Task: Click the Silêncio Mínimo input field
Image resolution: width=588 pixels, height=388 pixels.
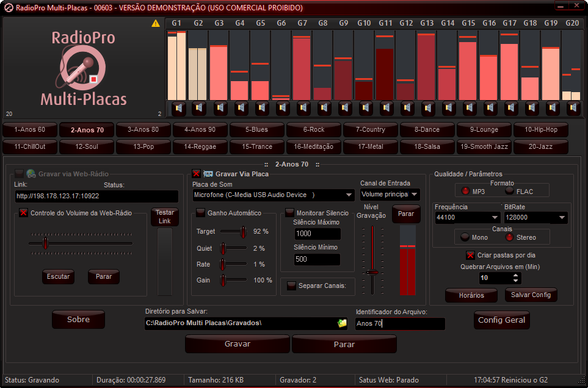Action: (x=318, y=259)
